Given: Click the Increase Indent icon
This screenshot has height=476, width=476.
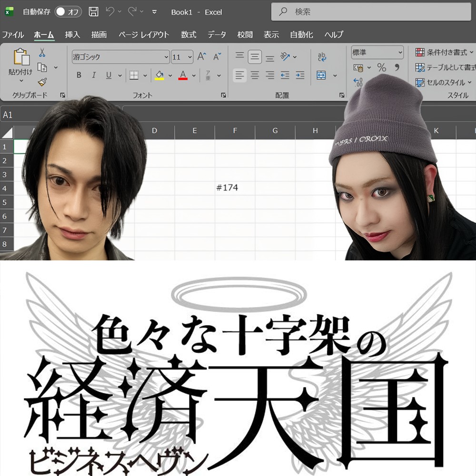Looking at the screenshot, I should (x=300, y=75).
